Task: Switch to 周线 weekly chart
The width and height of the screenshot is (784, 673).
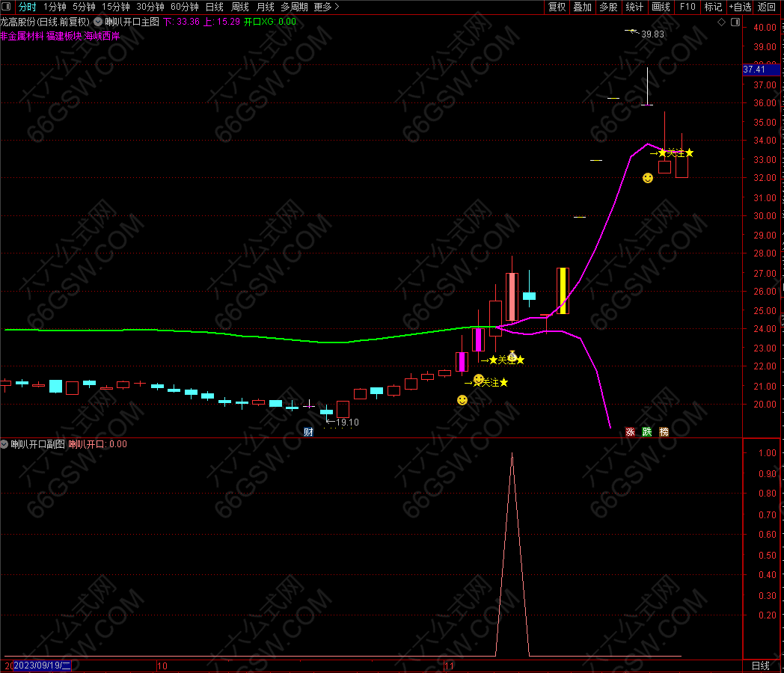Action: click(240, 7)
